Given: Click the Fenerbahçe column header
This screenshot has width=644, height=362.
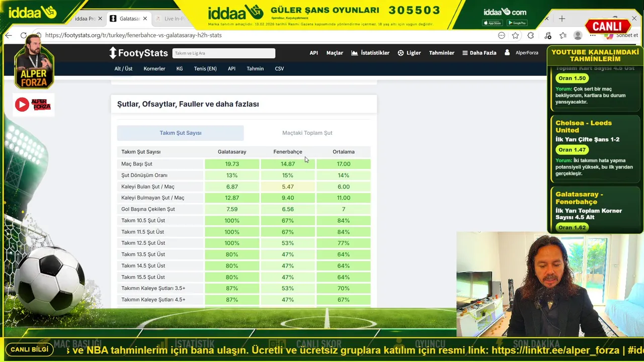Looking at the screenshot, I should [x=288, y=152].
